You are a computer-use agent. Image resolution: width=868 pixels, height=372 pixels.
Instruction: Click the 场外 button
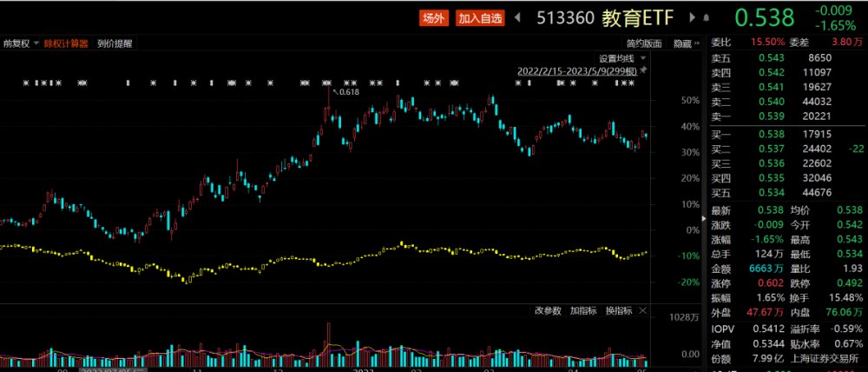point(433,17)
